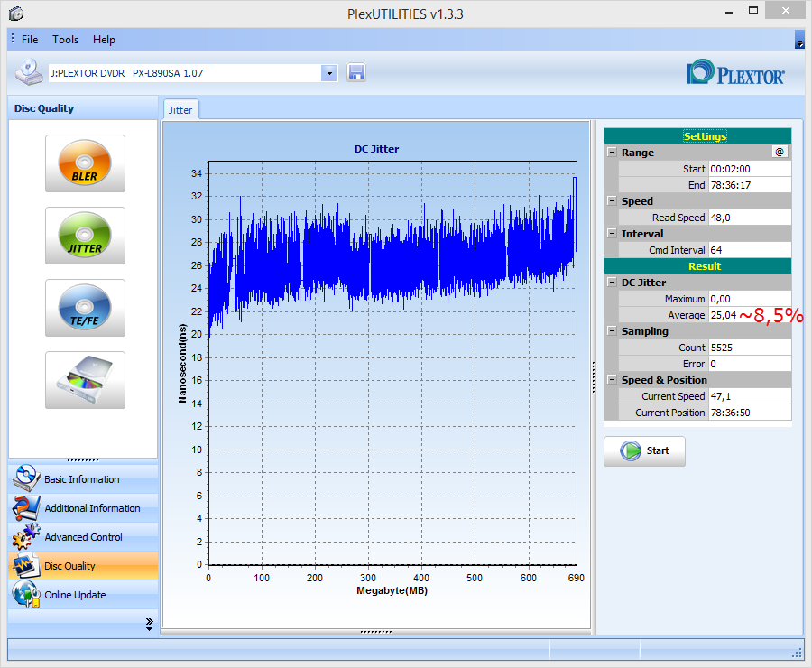
Task: Open Online Update section
Action: 83,594
